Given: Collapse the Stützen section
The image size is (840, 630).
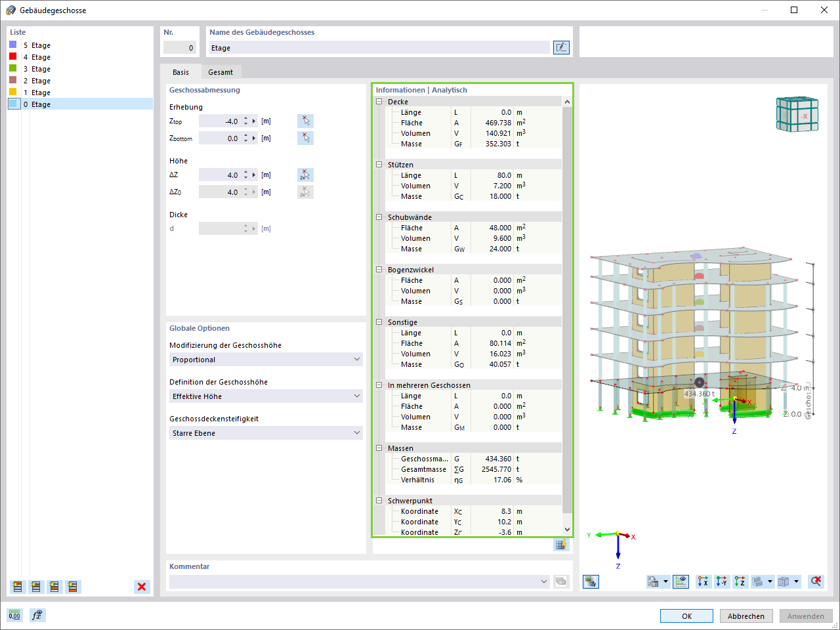Looking at the screenshot, I should [x=379, y=165].
